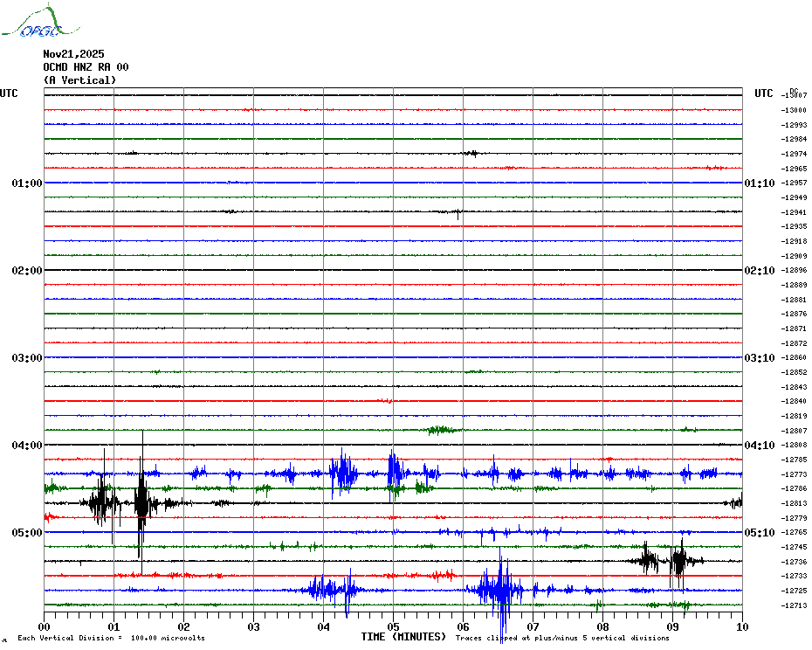Select the Nov21,2025 date label
The width and height of the screenshot is (812, 650).
tap(73, 53)
